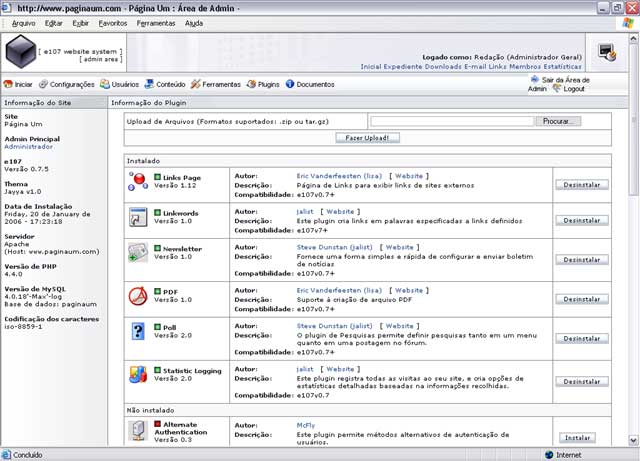Click the Statistic Logging plugin icon
The image size is (640, 461).
coord(138,374)
